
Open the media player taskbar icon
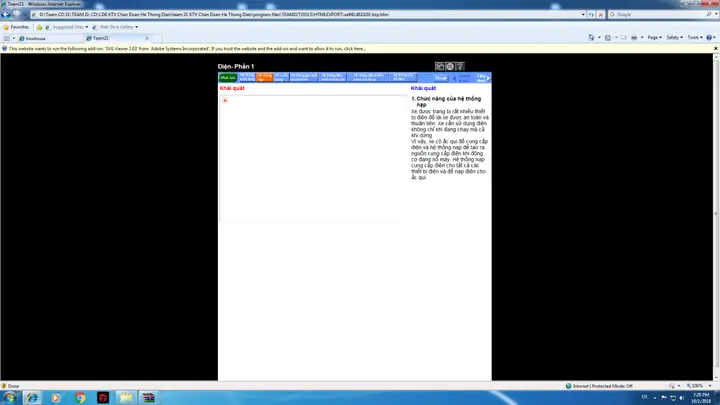pos(56,398)
